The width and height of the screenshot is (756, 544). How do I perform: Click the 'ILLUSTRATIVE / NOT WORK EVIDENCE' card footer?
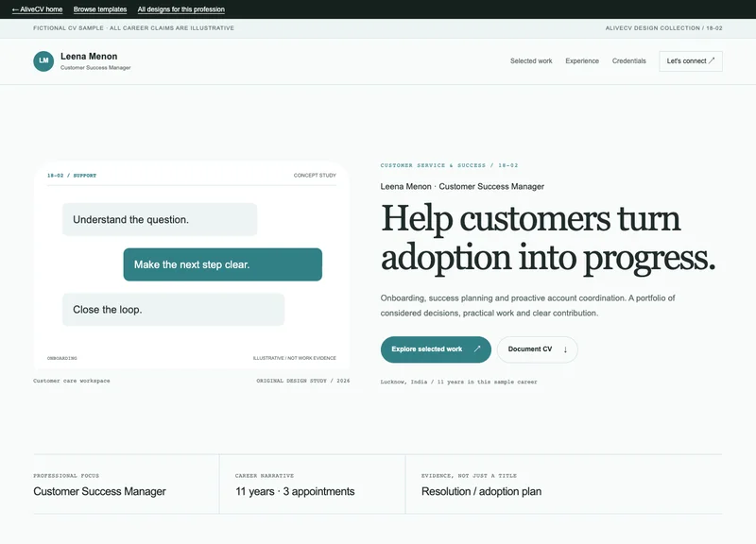click(x=294, y=358)
